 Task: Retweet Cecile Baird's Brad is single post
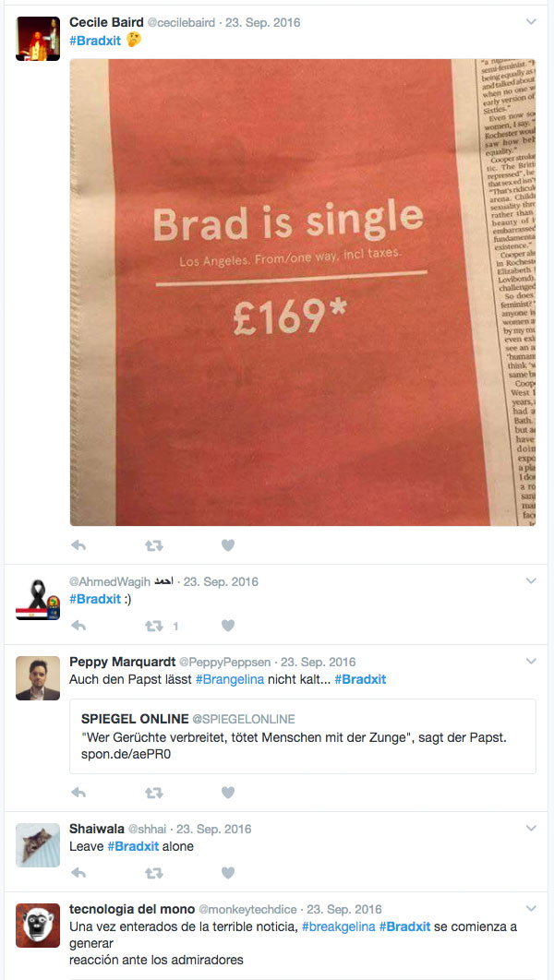pos(154,545)
